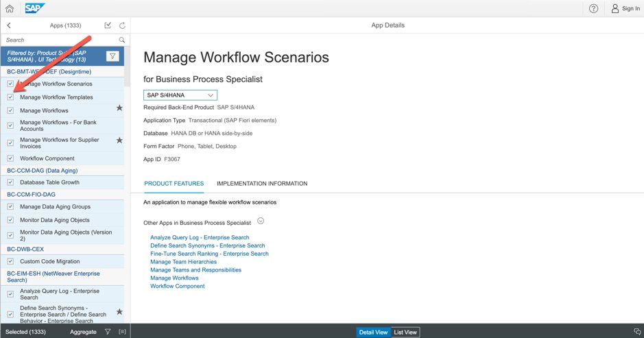Click the Sign In text
This screenshot has height=338, width=644.
pos(630,8)
